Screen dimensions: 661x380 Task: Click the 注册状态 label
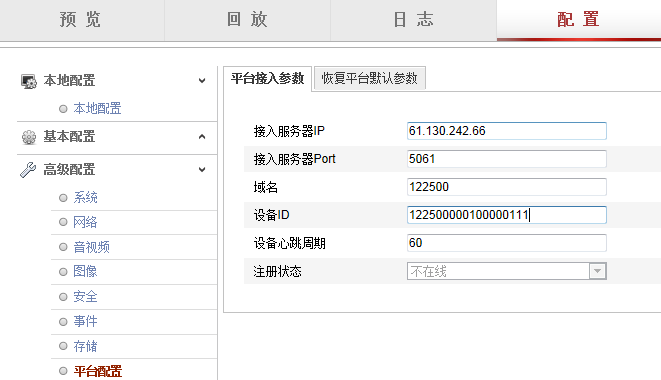point(277,272)
